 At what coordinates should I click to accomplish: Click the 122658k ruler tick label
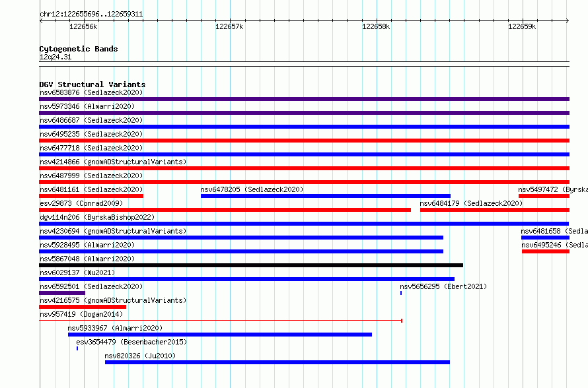point(376,26)
